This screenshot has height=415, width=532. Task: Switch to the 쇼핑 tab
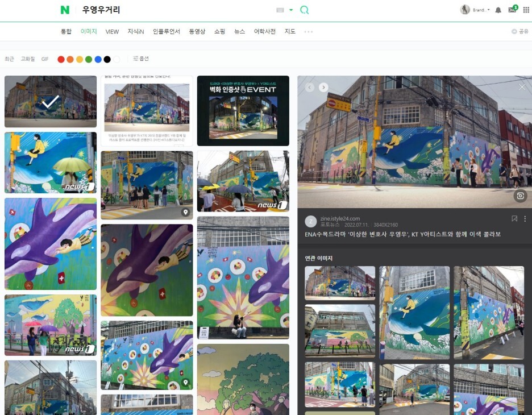tap(219, 32)
